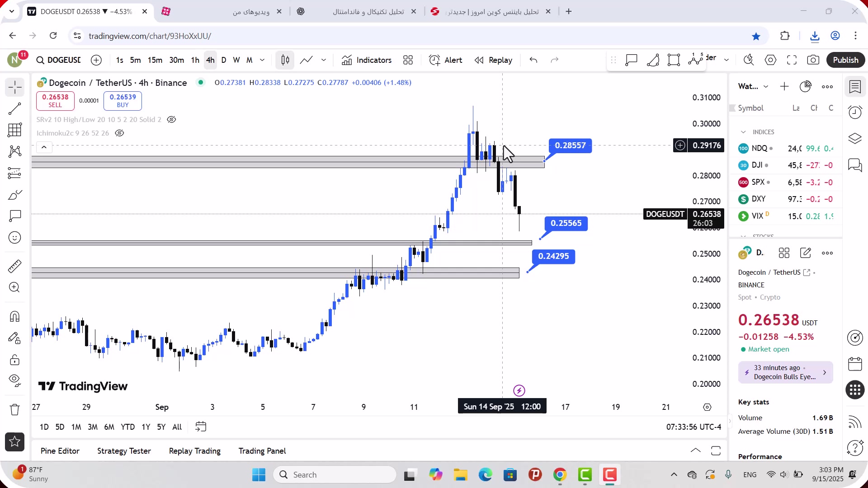Open the DOGEUSDT symbol search
The height and width of the screenshot is (488, 868).
tap(59, 60)
